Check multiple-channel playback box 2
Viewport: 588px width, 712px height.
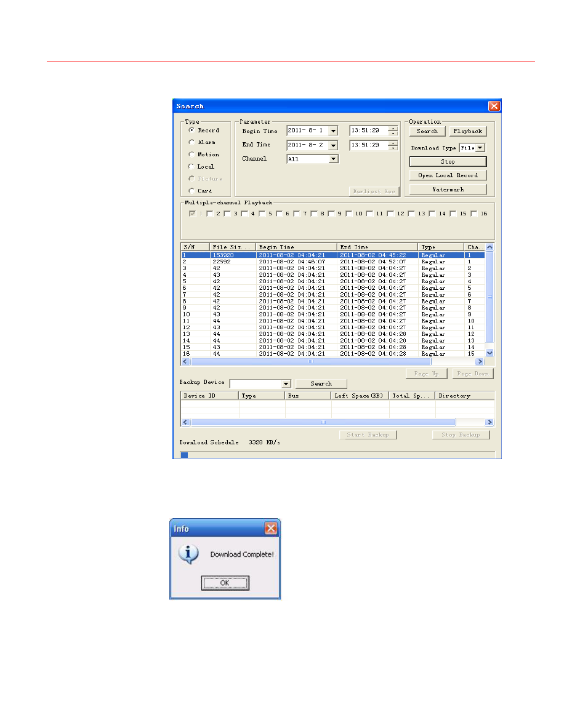209,214
